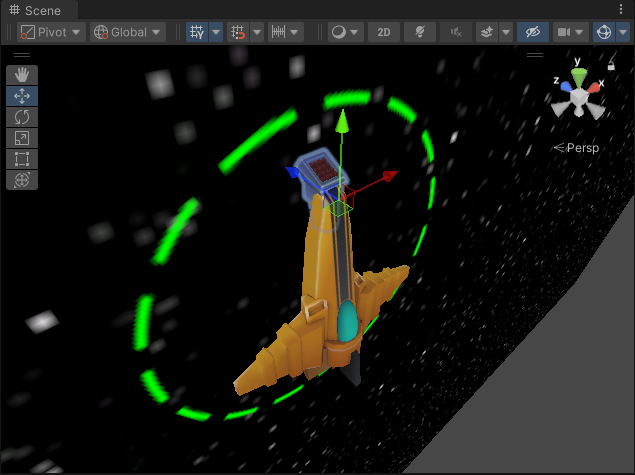The height and width of the screenshot is (475, 635).
Task: Select the combined Transform tool
Action: 22,180
